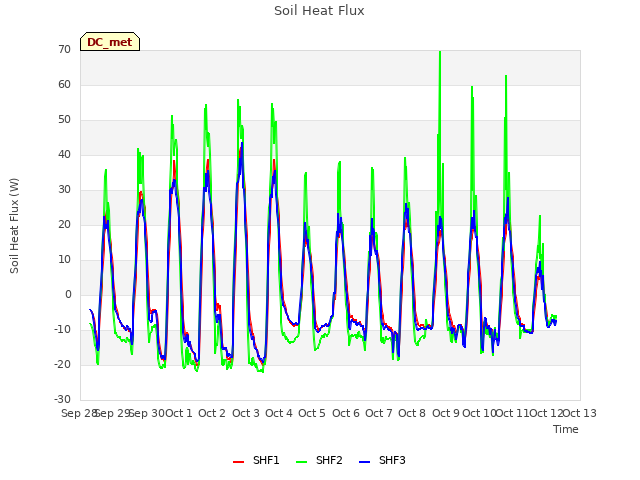This screenshot has height=480, width=640.
Task: Click the blue SHF3 peak on Oct 3
Action: tap(242, 144)
